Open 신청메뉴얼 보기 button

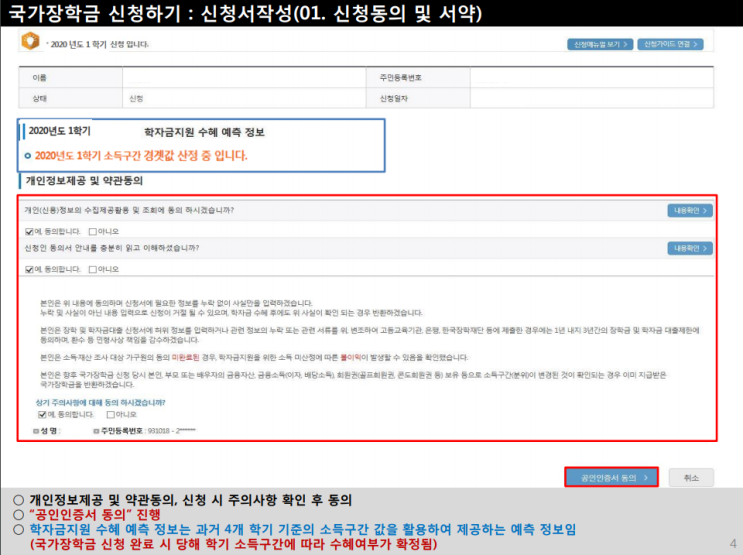(x=600, y=45)
